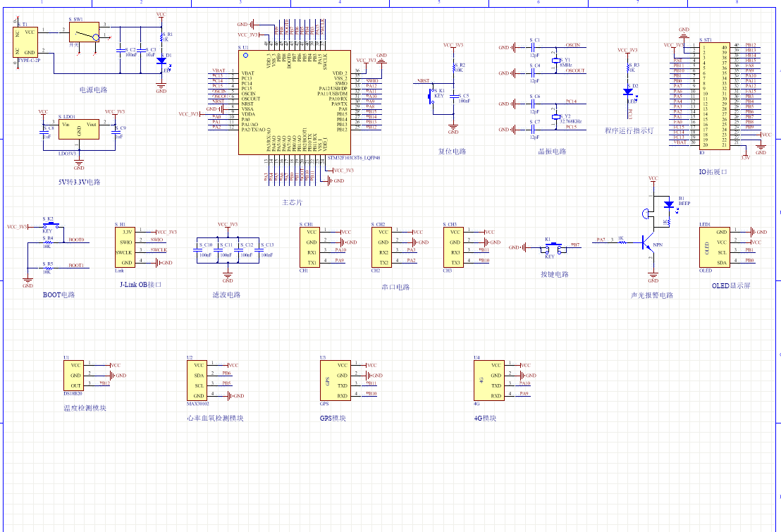781x532 pixels.
Task: Select the S_CH2 serial header block
Action: 381,247
